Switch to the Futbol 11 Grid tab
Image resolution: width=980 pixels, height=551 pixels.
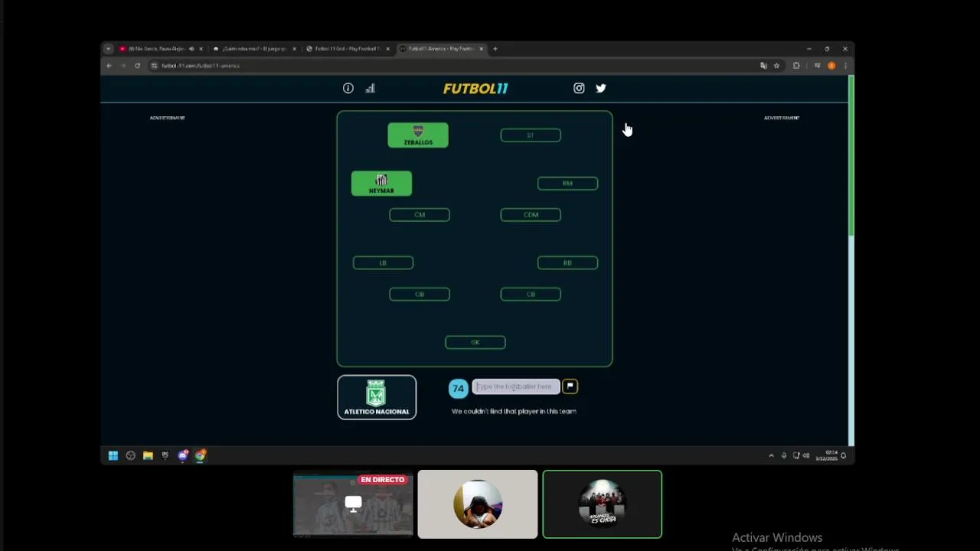(x=347, y=49)
